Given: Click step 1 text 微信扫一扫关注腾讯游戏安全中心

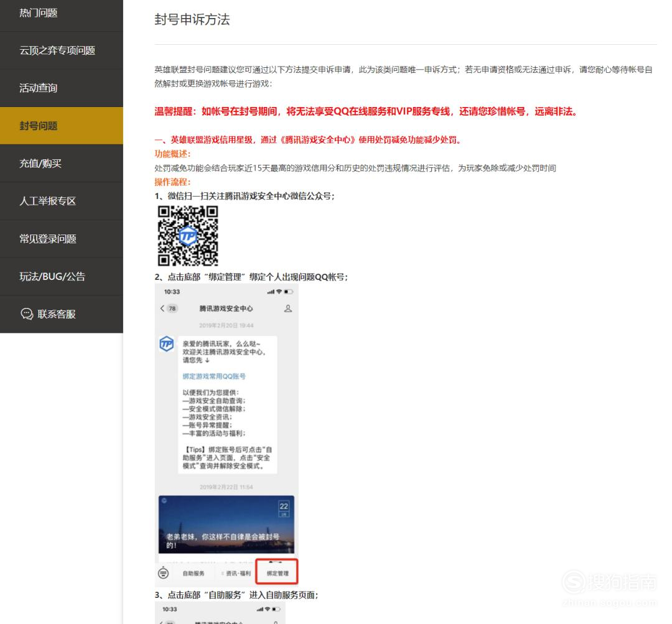Looking at the screenshot, I should [x=245, y=196].
